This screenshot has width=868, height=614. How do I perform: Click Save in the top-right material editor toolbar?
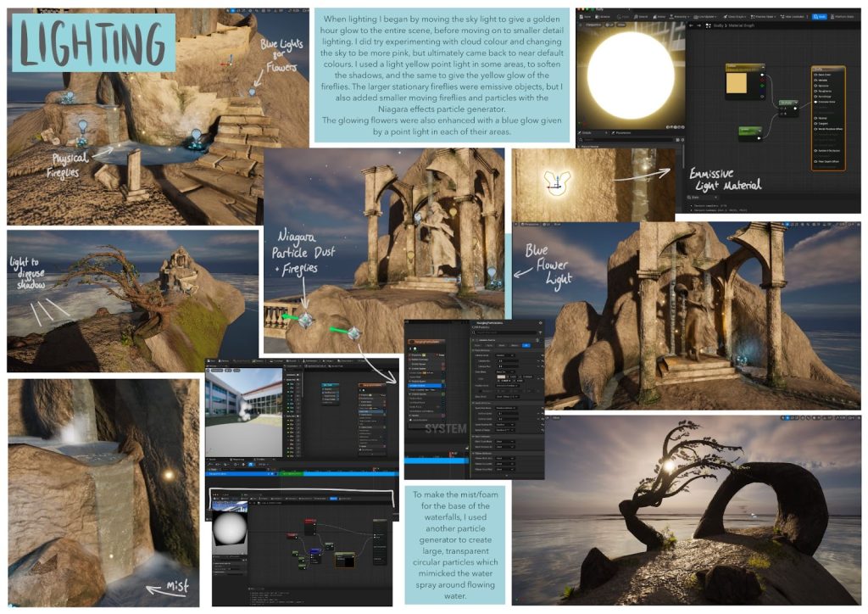tap(585, 17)
